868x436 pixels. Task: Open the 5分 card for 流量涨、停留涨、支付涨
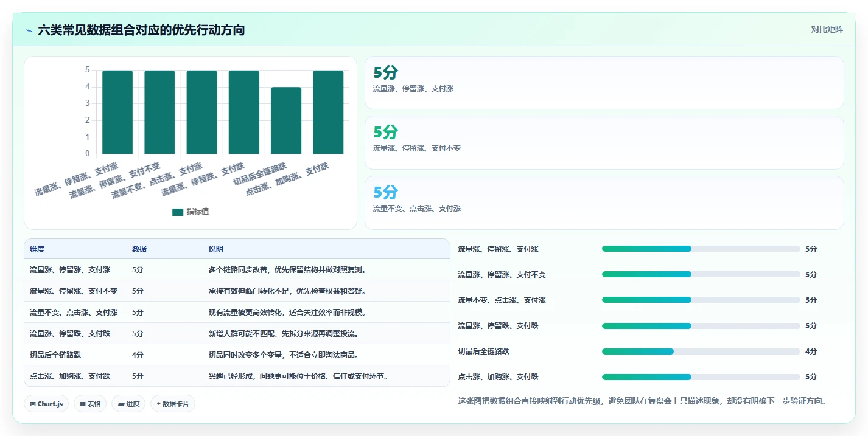(604, 83)
